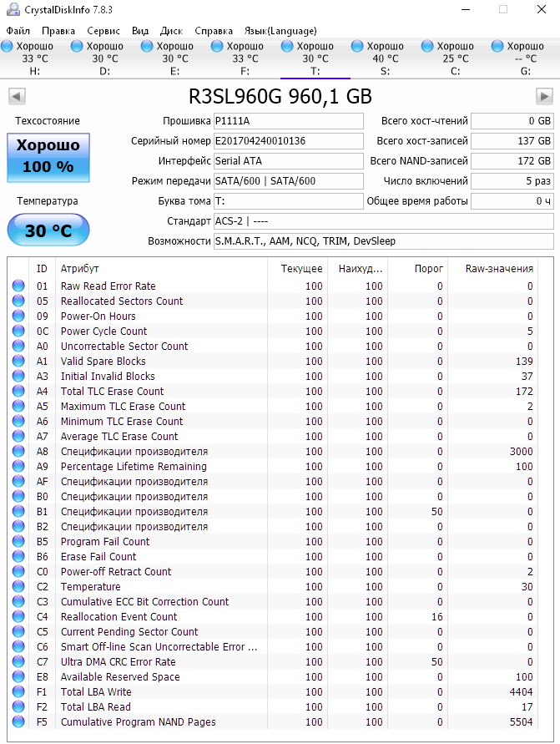This screenshot has width=560, height=744.
Task: Click the Стандарт field ACS-2
Action: click(x=384, y=221)
